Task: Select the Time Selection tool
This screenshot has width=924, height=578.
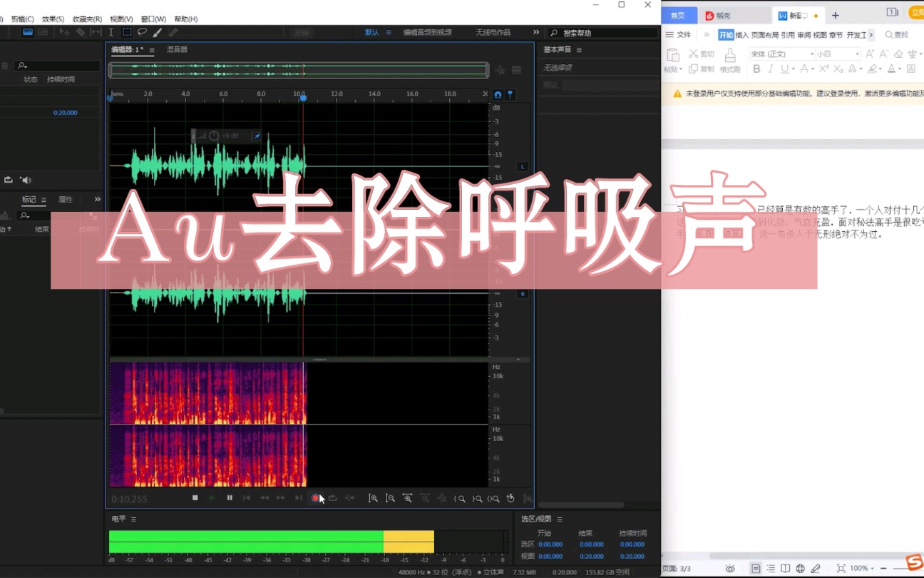Action: click(111, 31)
